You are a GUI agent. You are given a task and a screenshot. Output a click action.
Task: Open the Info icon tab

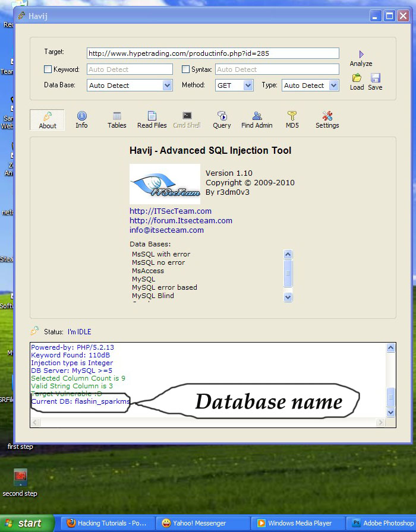82,116
